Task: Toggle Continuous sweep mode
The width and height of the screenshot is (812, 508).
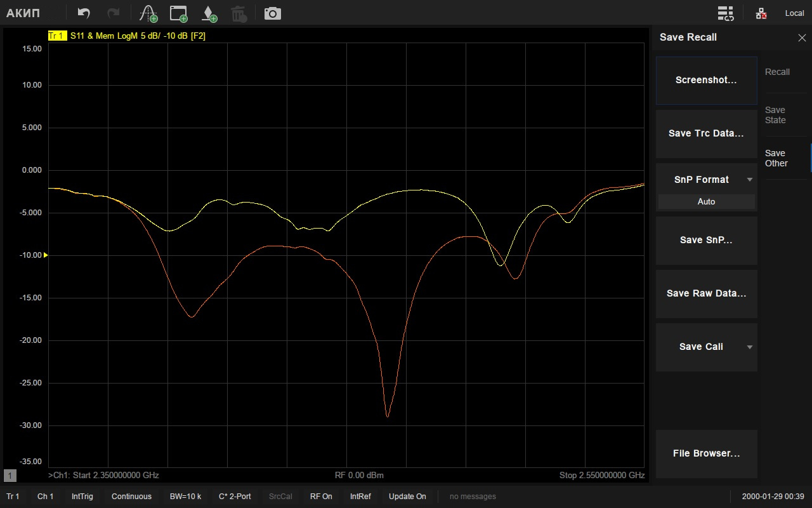Action: pyautogui.click(x=131, y=497)
